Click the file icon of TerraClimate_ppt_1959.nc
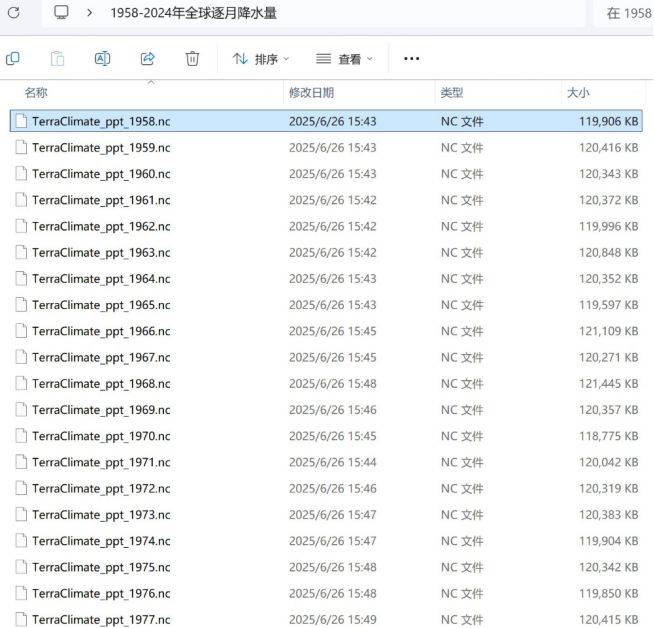 [21, 147]
